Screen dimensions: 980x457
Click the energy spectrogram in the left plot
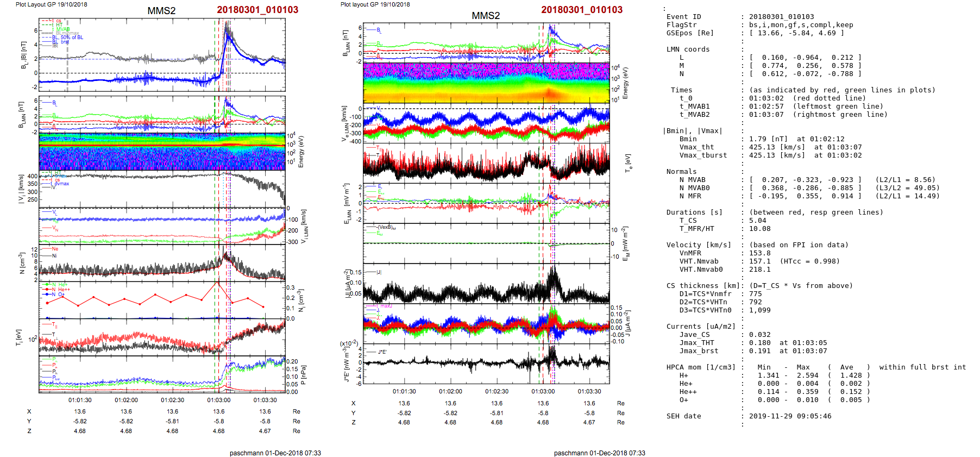coord(162,152)
